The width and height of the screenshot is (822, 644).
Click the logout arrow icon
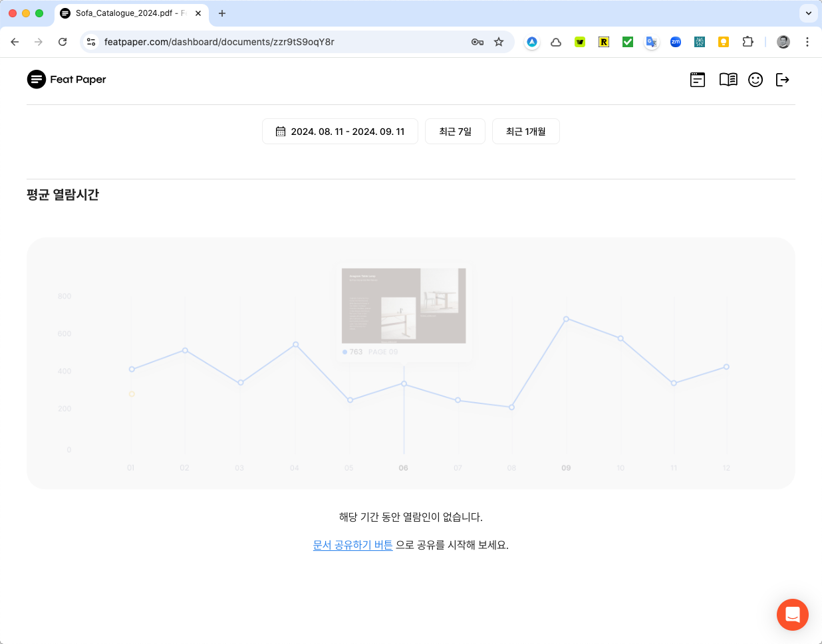[783, 80]
